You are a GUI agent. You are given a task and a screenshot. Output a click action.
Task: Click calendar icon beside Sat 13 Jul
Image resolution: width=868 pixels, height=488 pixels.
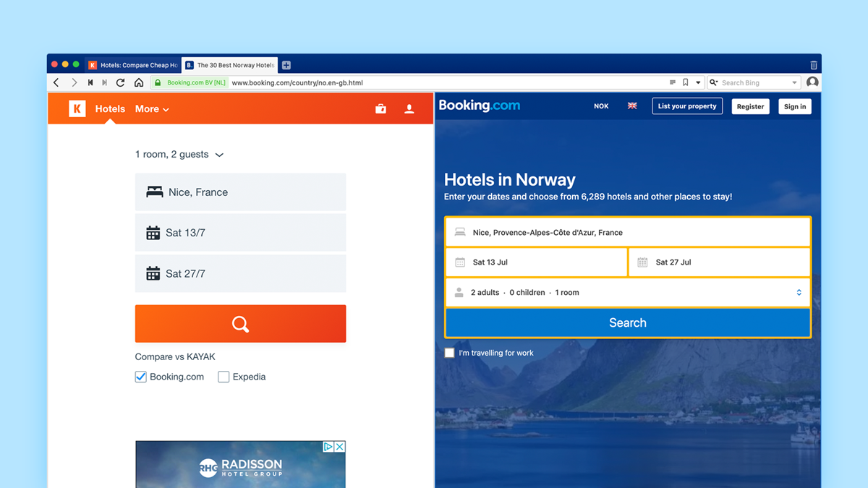tap(460, 262)
